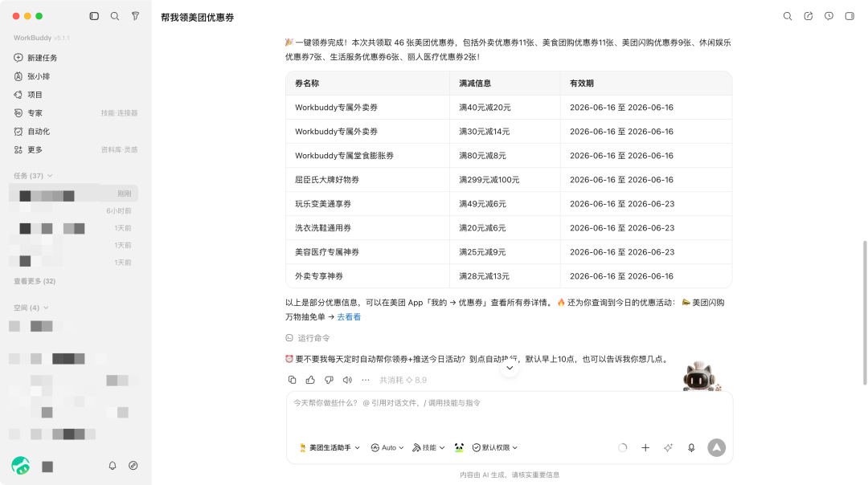Click the compass icon beside the bell
The image size is (868, 485).
[133, 466]
